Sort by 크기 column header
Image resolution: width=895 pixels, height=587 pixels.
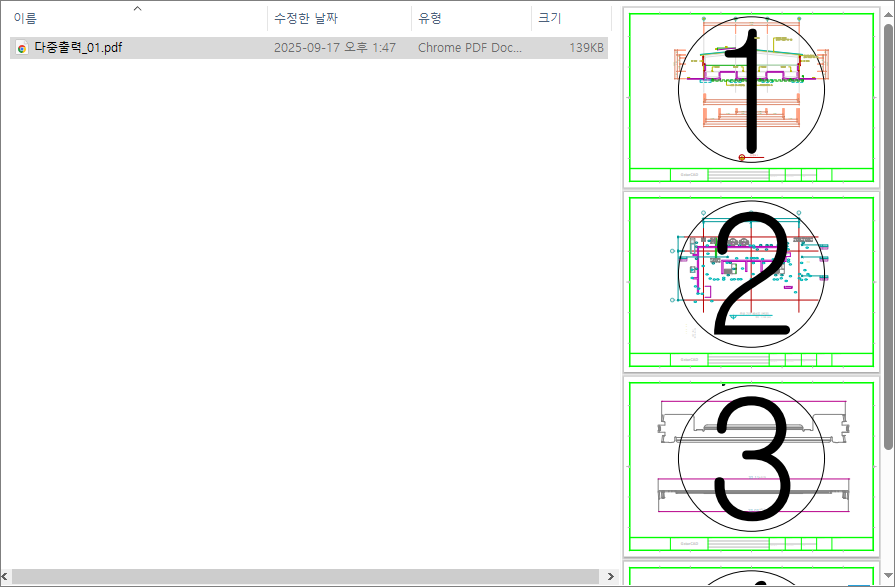(550, 18)
